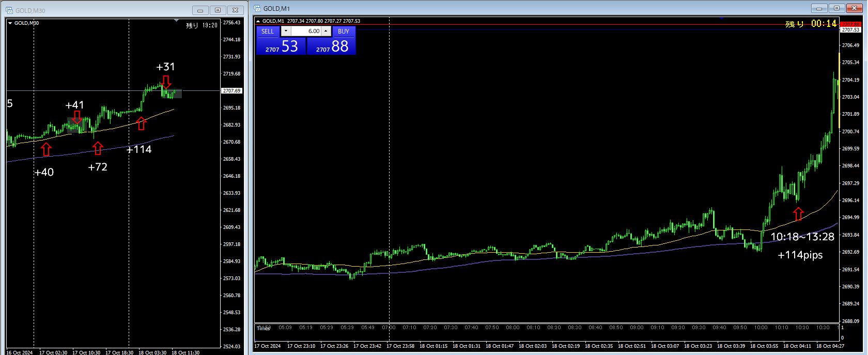
Task: Click the Times indicator subwindow label
Action: (263, 328)
